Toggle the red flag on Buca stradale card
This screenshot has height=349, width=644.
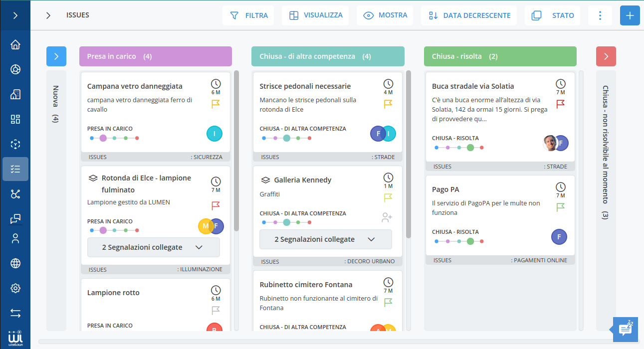pyautogui.click(x=561, y=104)
